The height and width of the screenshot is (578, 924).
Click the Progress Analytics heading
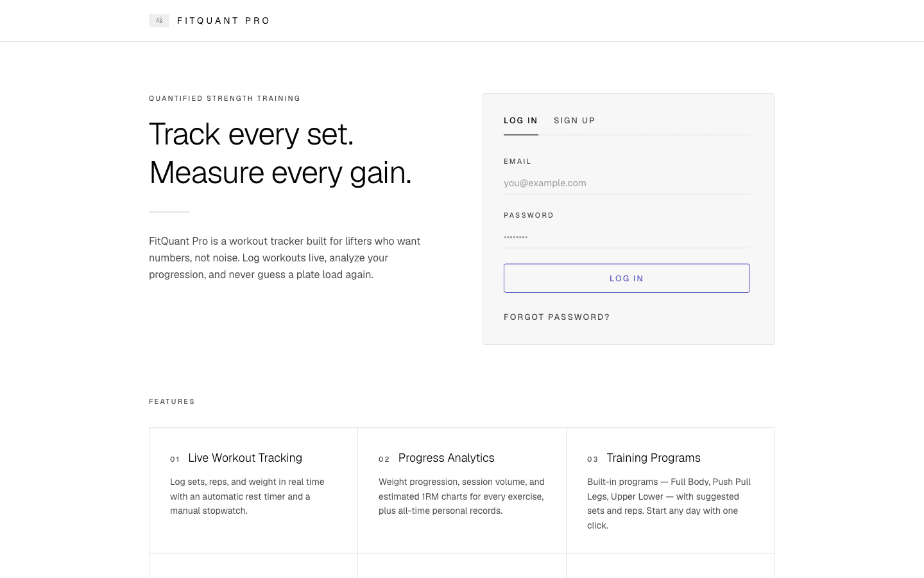point(446,458)
